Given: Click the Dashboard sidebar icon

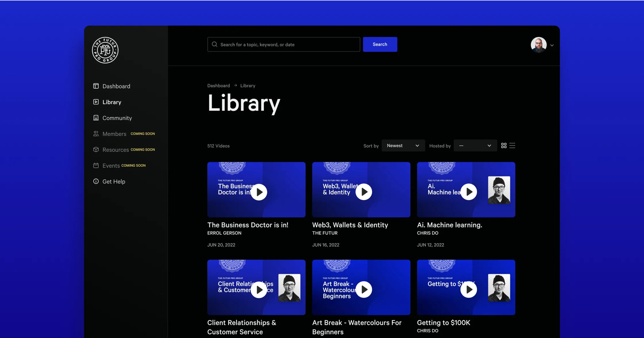Looking at the screenshot, I should point(96,86).
